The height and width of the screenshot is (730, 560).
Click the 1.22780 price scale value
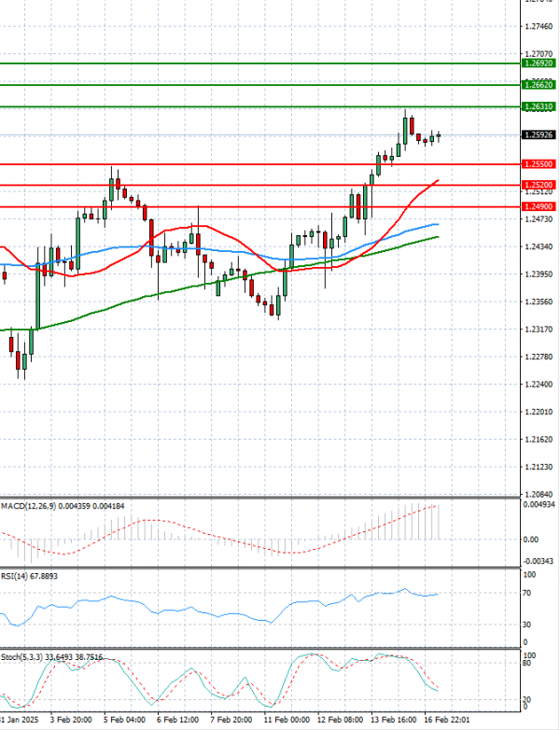[539, 357]
